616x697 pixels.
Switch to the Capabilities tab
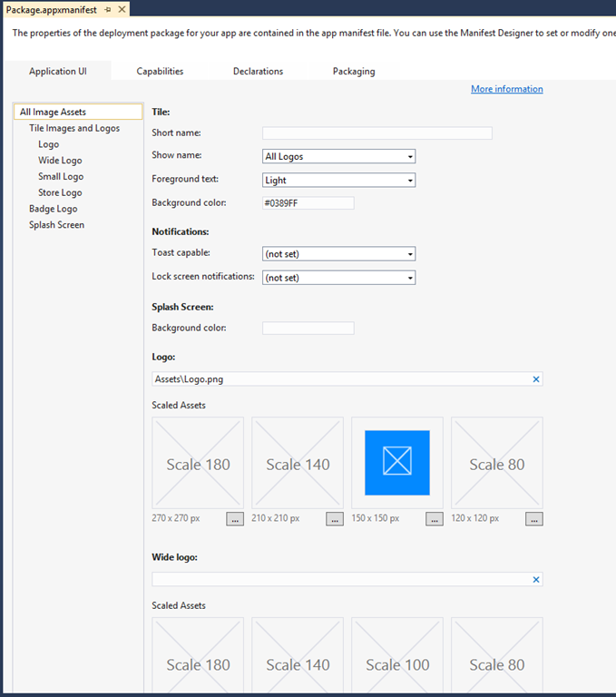(x=160, y=72)
